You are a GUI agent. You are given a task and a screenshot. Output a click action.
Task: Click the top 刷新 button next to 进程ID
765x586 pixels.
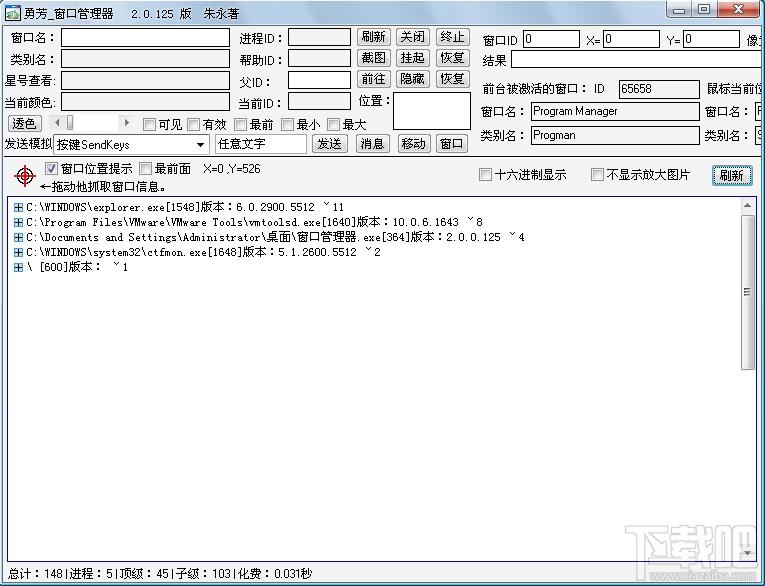[374, 37]
